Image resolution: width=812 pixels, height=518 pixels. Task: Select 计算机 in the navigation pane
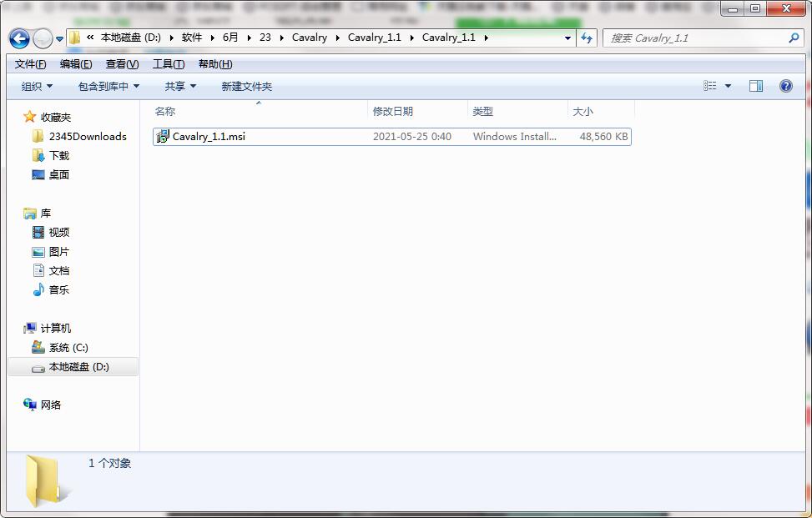[x=56, y=328]
